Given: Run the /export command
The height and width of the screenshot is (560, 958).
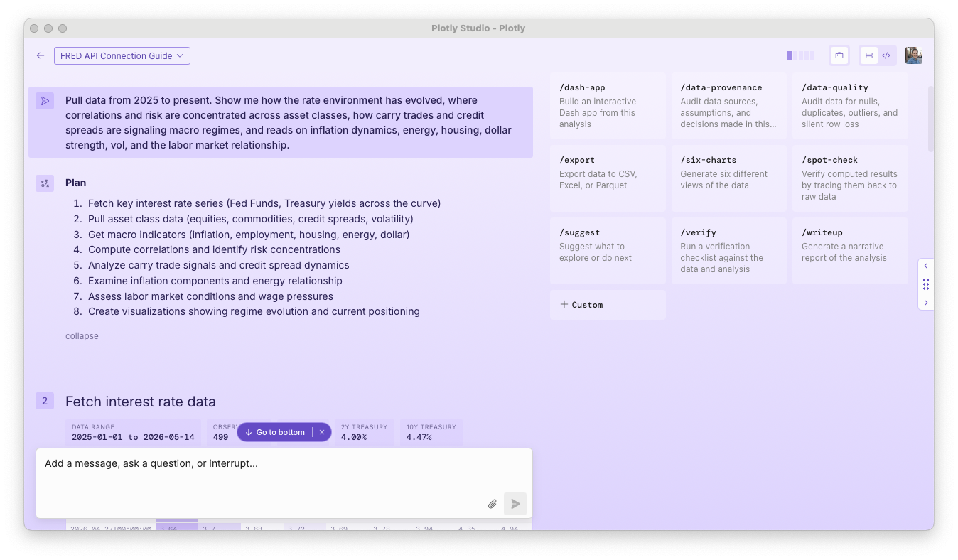Looking at the screenshot, I should click(608, 178).
